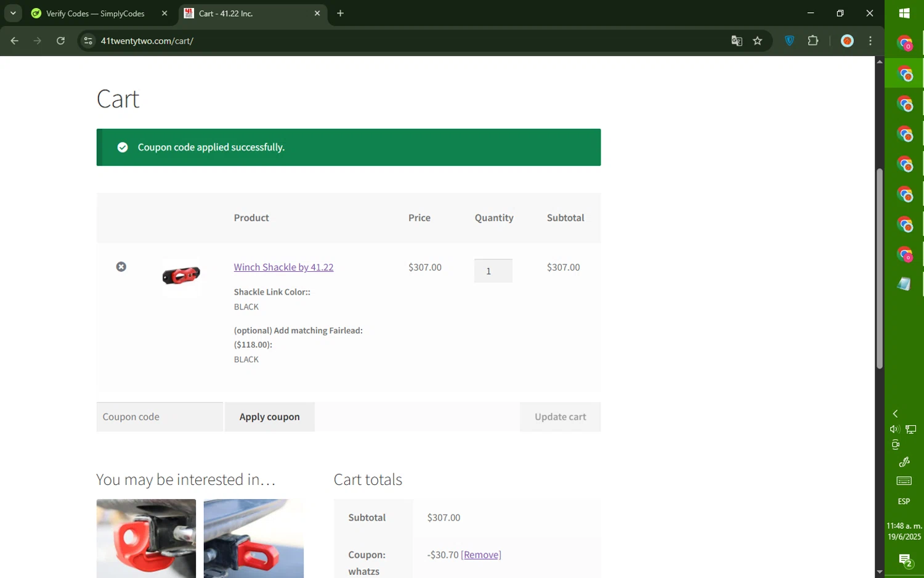Select the highlighted active Chrome taskbar window
The height and width of the screenshot is (578, 924).
[x=904, y=75]
